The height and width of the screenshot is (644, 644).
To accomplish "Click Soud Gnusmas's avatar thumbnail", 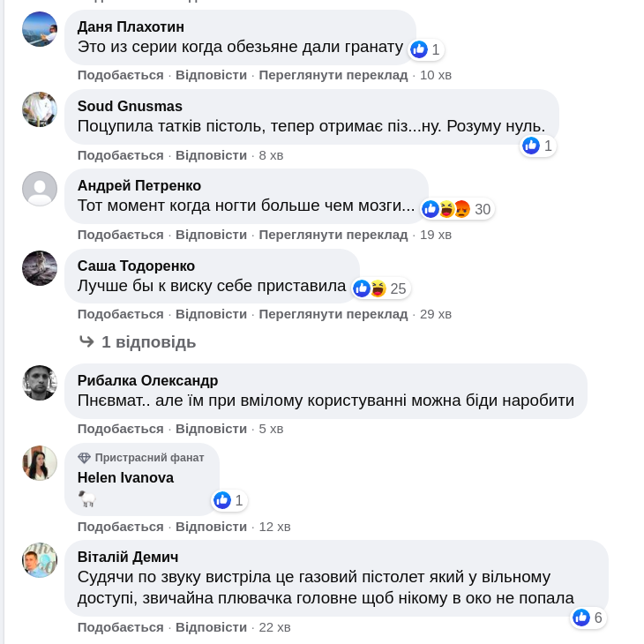I will (40, 109).
